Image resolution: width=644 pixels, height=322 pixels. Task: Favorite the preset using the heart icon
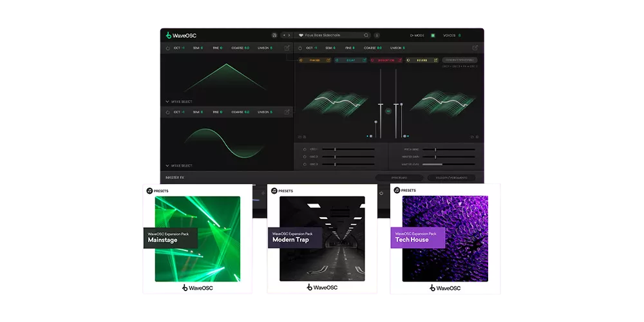point(301,35)
